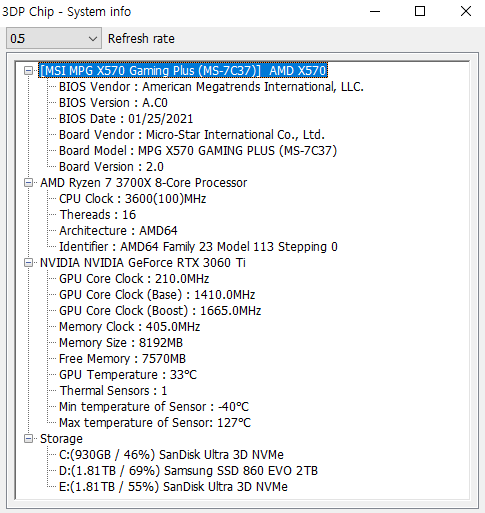Collapse the MSI MPG X570 motherboard node
Screen dimensions: 485x513
point(29,71)
